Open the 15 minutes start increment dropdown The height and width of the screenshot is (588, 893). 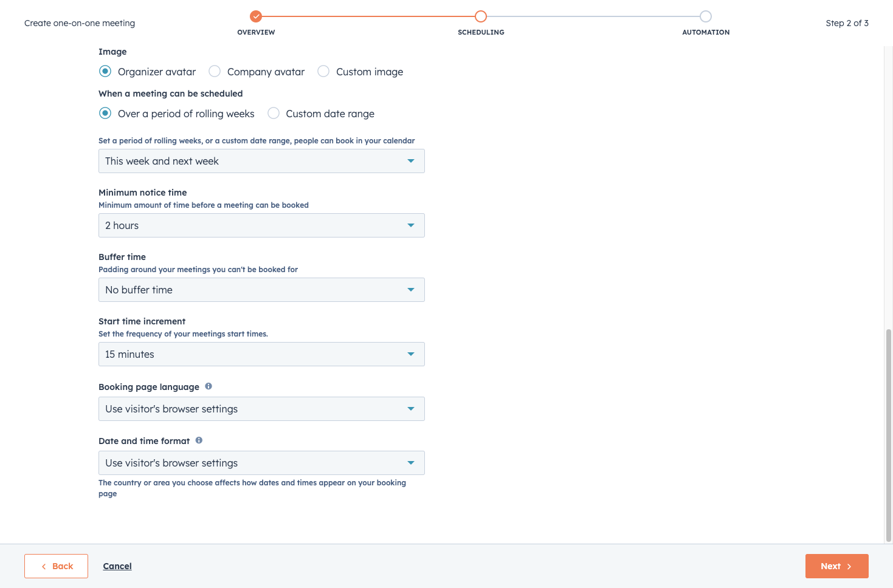[261, 354]
